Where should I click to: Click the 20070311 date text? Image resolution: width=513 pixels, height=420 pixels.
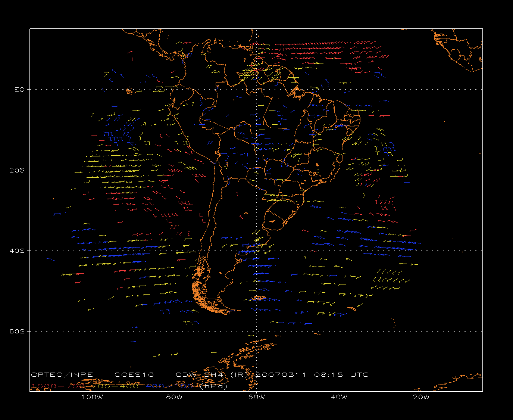click(281, 375)
